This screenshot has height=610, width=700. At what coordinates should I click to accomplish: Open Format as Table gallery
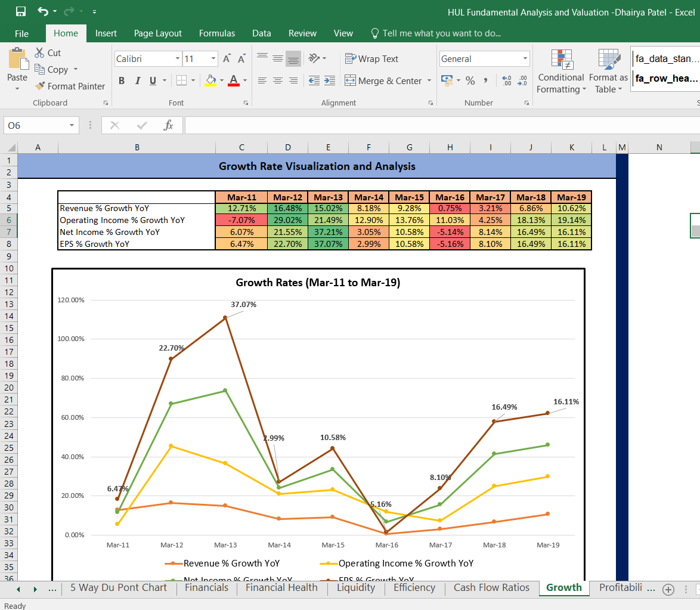[608, 72]
